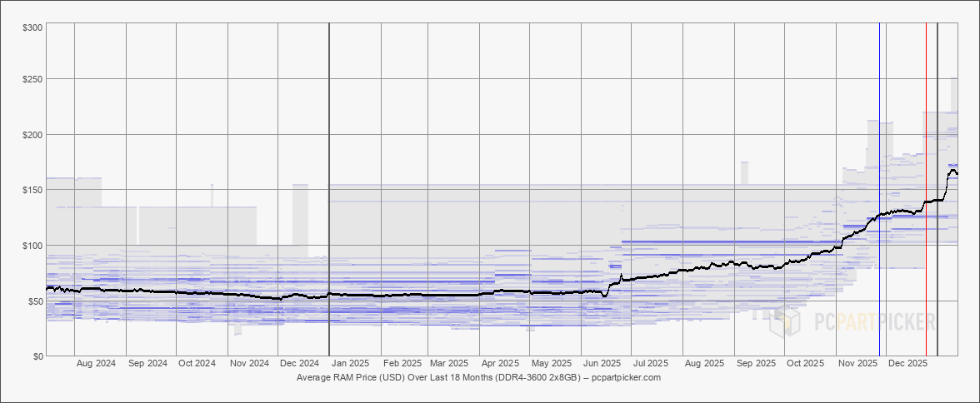Click the dark vertical line after the red marker
The image size is (980, 403).
click(937, 189)
